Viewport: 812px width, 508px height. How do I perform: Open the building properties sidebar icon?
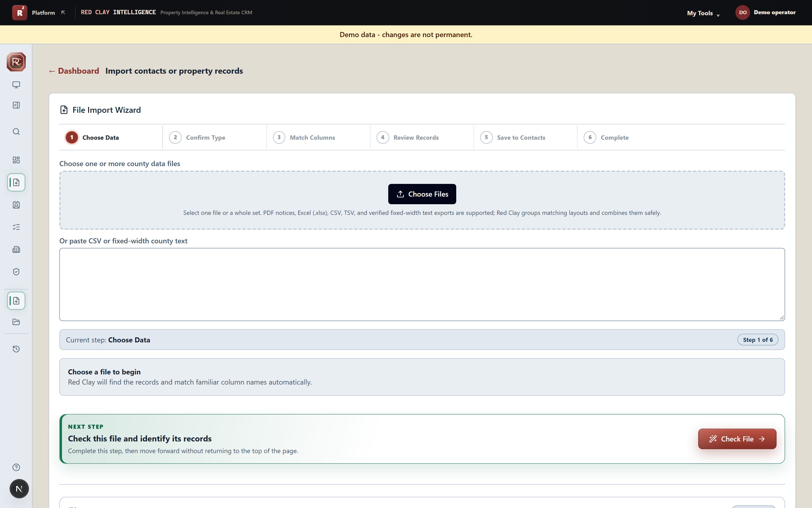[x=16, y=249]
